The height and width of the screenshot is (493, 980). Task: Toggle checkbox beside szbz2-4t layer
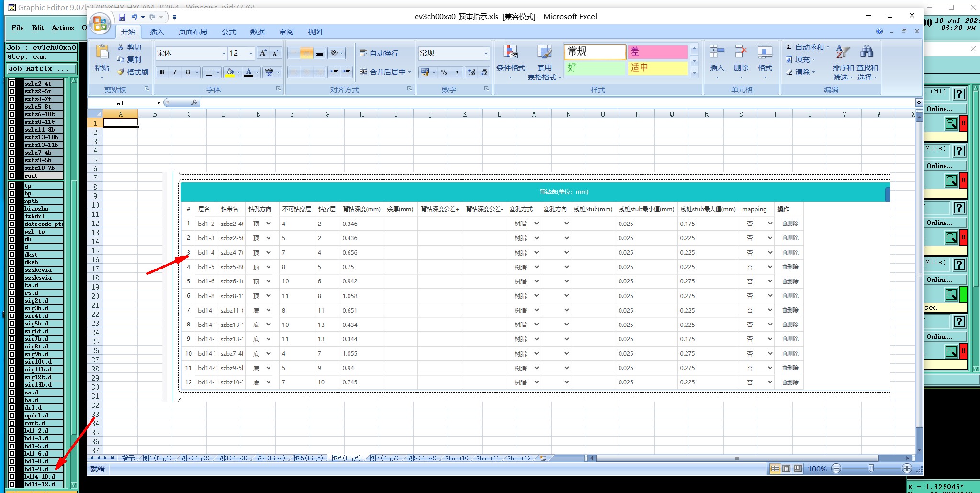[12, 84]
